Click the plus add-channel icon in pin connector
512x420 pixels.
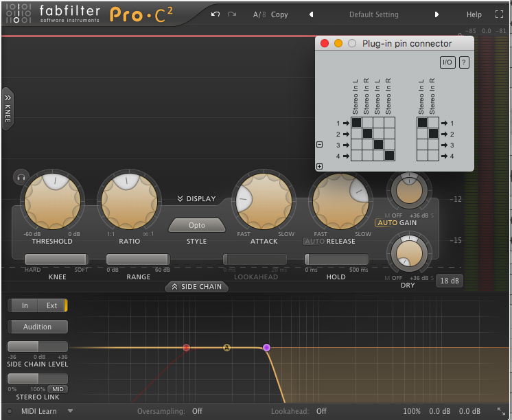pos(319,167)
